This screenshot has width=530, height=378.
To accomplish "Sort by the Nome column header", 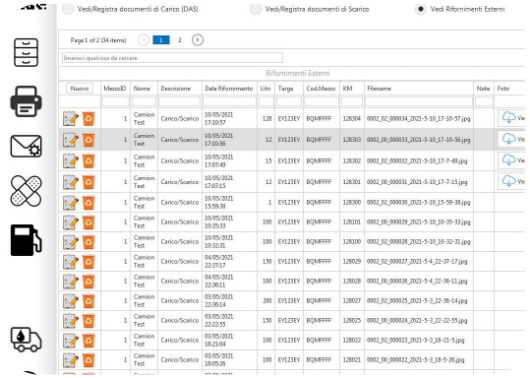I will 142,88.
